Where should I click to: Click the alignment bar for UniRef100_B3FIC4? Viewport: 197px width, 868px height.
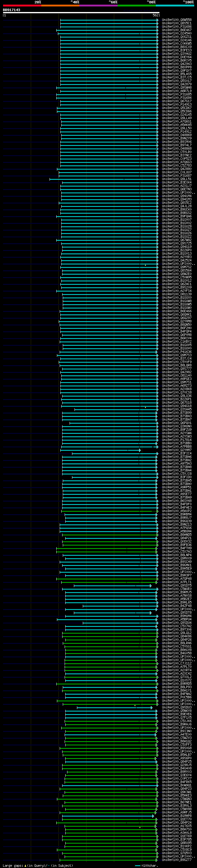[115, 454]
